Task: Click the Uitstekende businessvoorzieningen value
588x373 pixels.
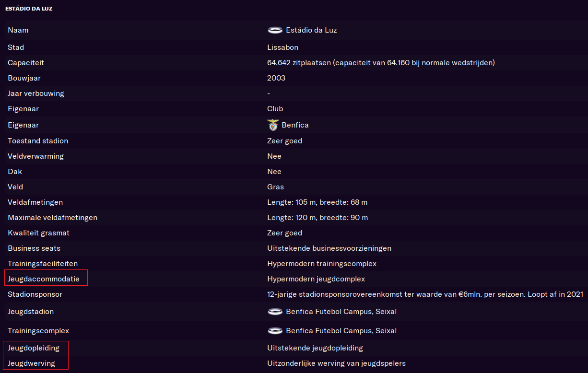Action: (329, 248)
